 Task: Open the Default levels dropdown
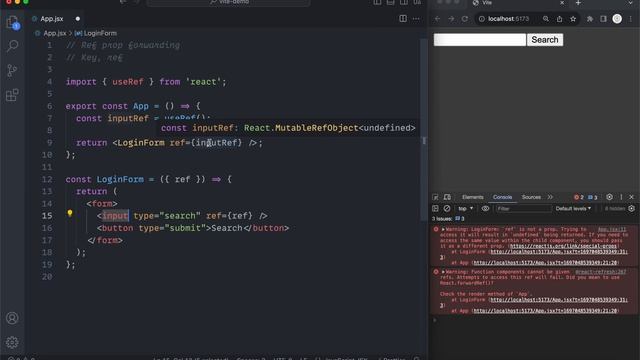[x=573, y=209]
